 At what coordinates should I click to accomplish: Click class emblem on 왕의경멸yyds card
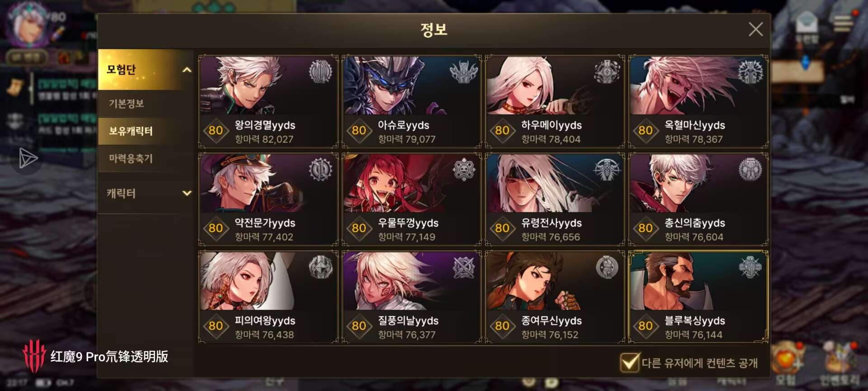(x=321, y=72)
